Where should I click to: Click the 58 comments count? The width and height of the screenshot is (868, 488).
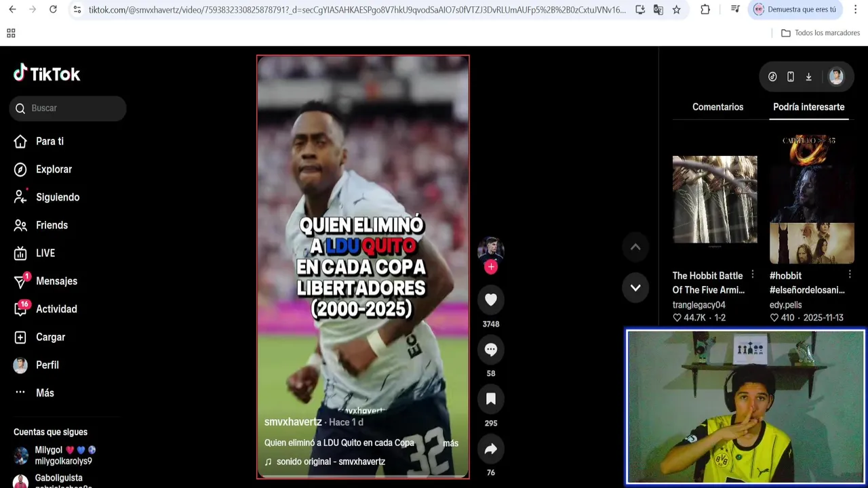[491, 373]
